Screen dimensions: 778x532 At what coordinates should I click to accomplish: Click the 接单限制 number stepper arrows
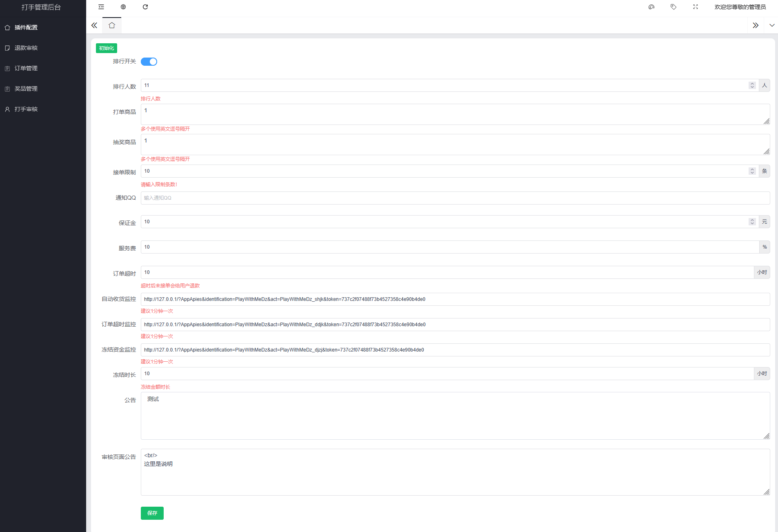752,171
